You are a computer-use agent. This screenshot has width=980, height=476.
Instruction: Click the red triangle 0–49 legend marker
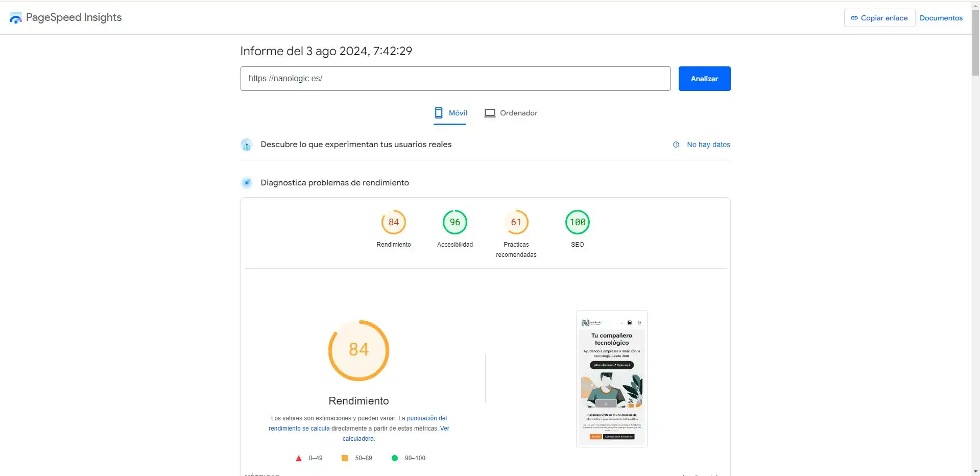pos(299,458)
